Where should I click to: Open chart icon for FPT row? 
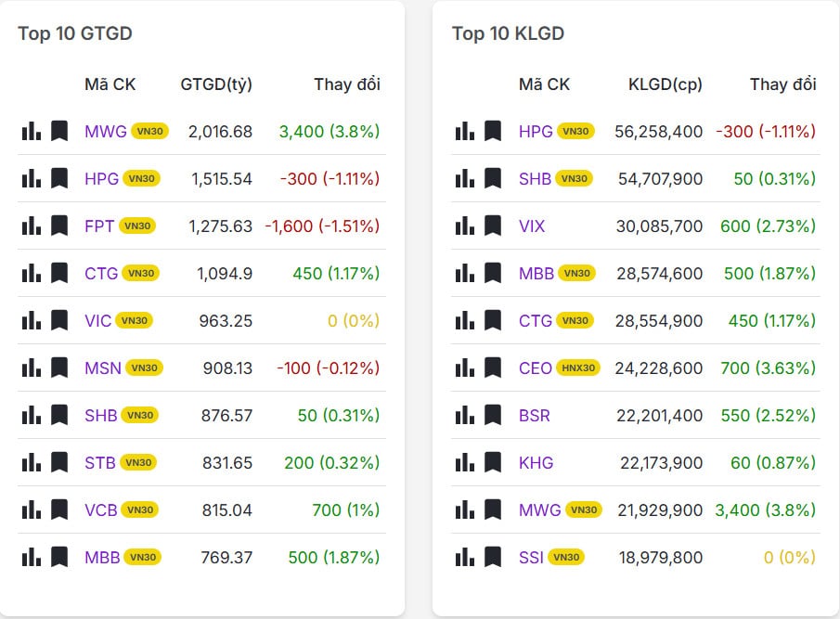tap(32, 226)
